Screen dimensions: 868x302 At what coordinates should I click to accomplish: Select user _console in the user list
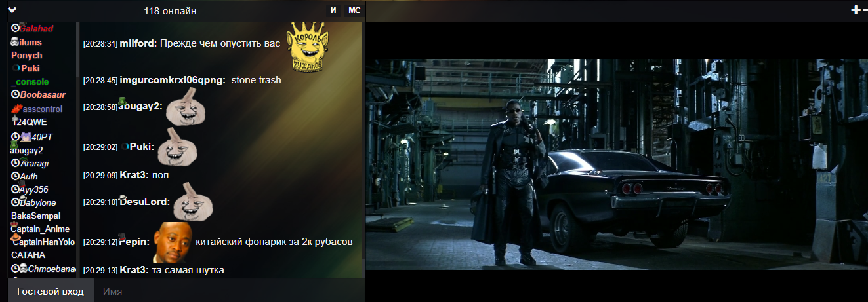click(x=30, y=82)
